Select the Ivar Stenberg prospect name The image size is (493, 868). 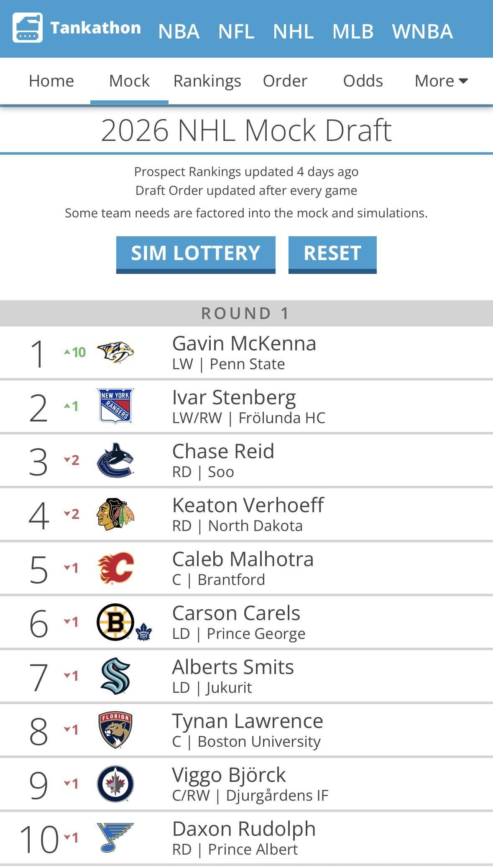234,398
